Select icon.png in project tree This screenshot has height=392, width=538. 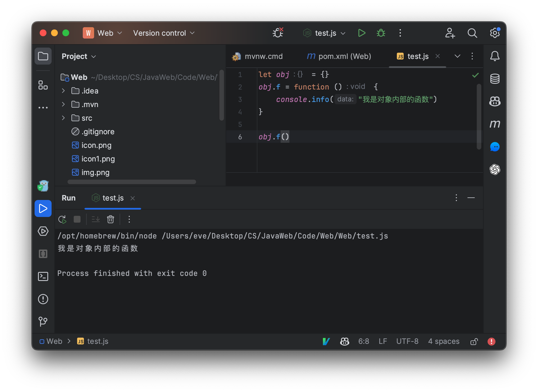[x=91, y=145]
